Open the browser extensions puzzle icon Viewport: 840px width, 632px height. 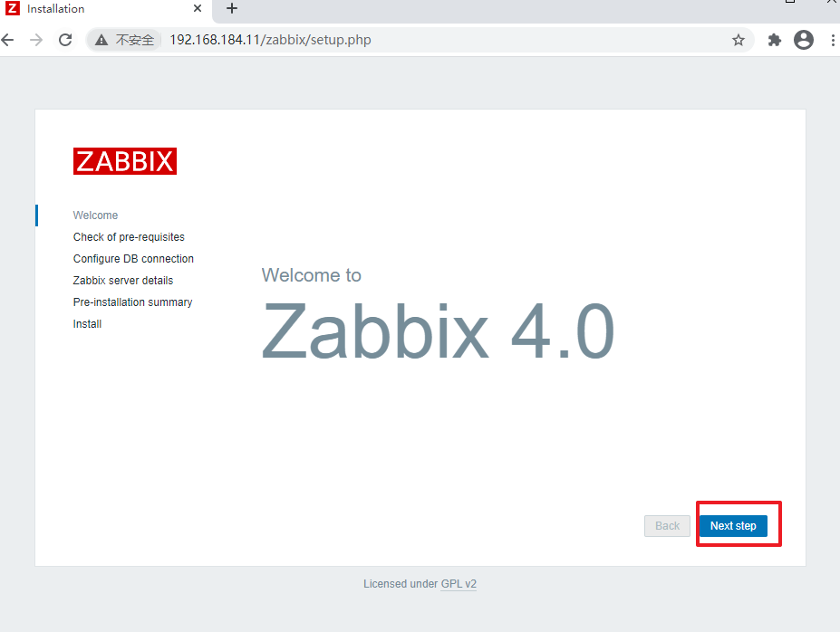[774, 40]
